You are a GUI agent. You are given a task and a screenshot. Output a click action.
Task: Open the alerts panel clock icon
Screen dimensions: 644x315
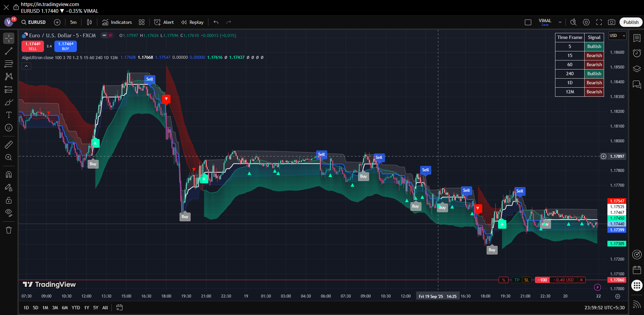tap(637, 53)
